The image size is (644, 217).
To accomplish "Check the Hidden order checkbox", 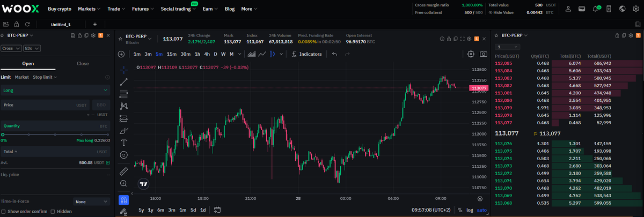I will [x=53, y=211].
